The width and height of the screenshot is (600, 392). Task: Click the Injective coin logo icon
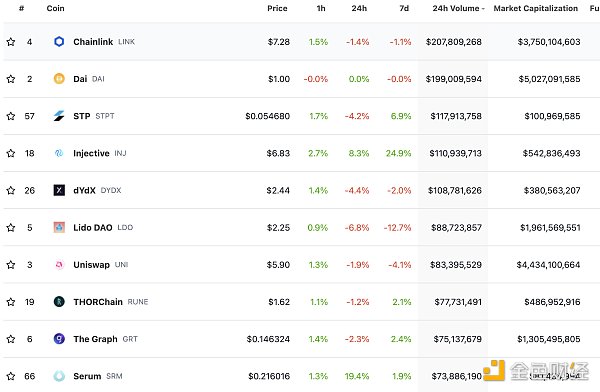pos(59,153)
